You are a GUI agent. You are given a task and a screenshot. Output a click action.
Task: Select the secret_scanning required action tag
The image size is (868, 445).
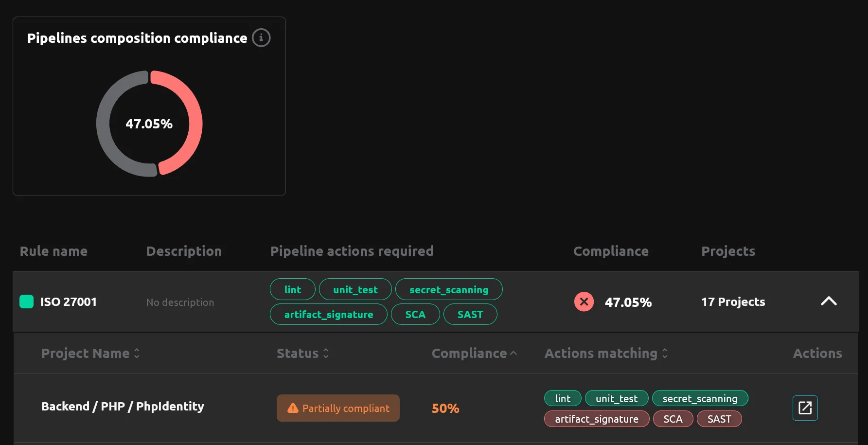coord(449,289)
